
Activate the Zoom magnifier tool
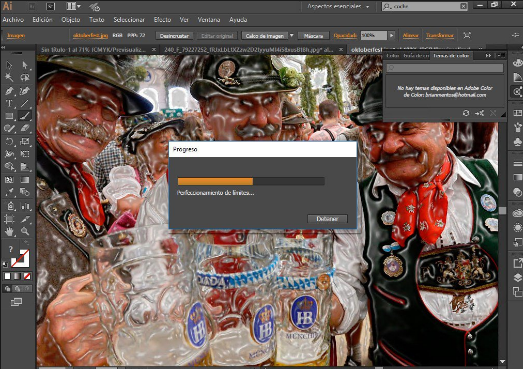25,231
